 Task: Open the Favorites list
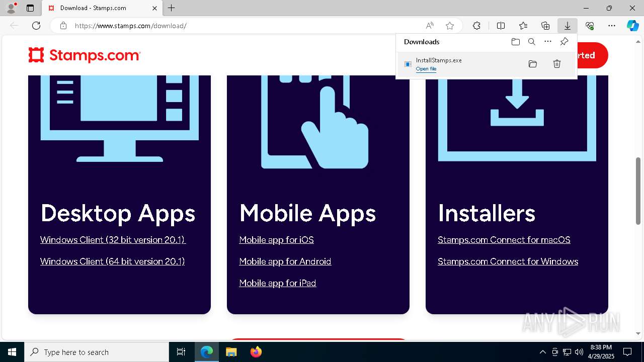pyautogui.click(x=523, y=26)
